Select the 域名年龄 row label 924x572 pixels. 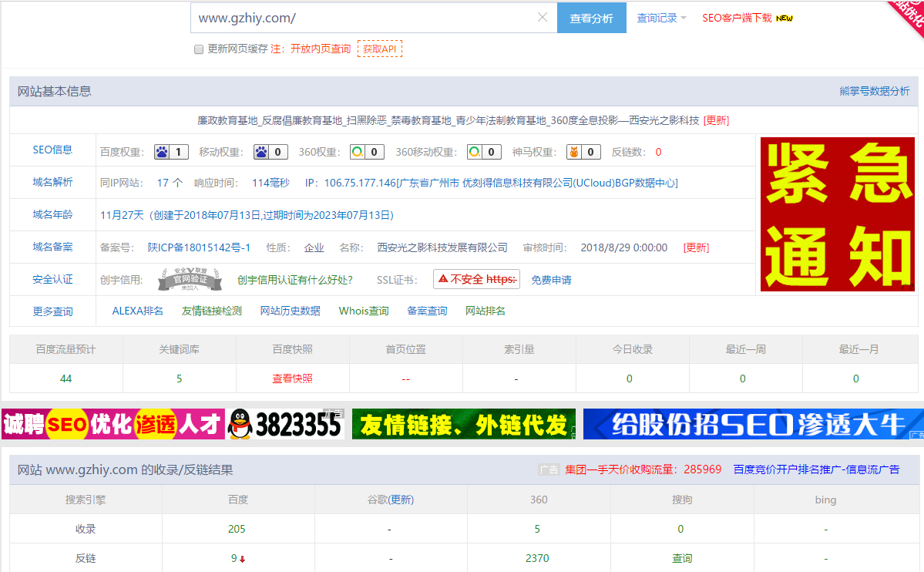(x=52, y=214)
